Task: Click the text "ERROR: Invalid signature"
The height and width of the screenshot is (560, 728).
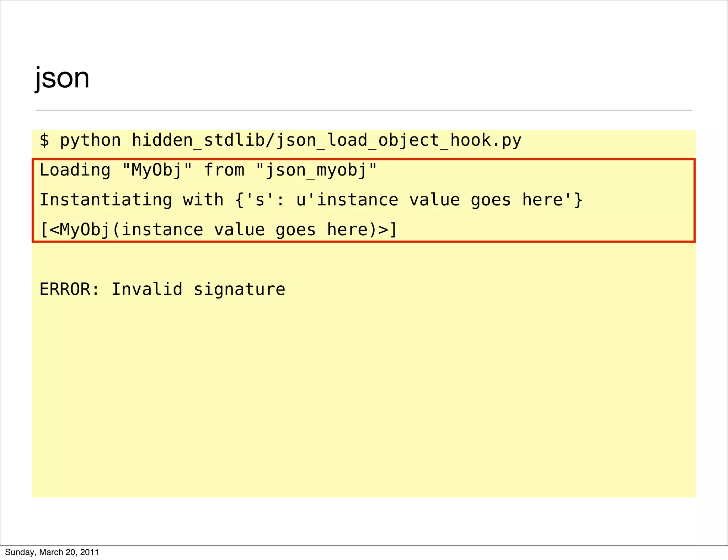Action: coord(162,289)
